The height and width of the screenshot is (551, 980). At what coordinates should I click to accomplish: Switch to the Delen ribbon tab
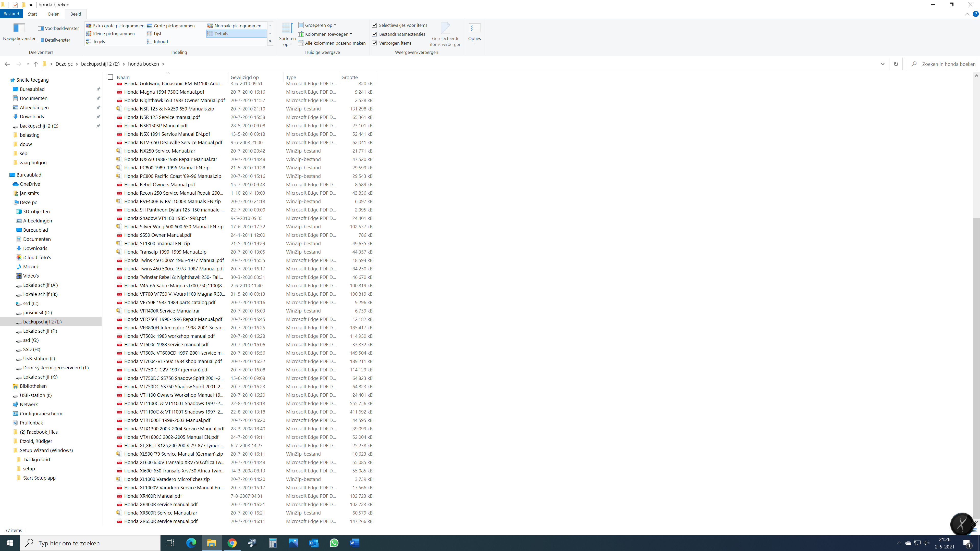tap(54, 14)
